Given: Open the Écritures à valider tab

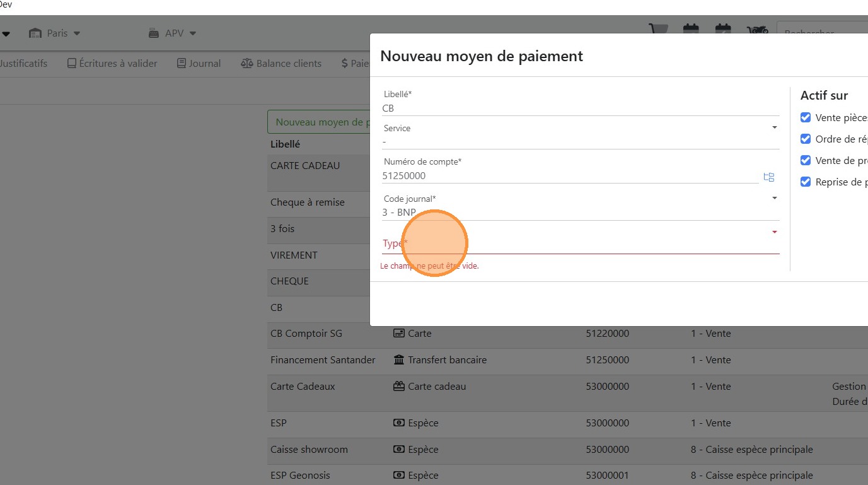Looking at the screenshot, I should coord(112,63).
